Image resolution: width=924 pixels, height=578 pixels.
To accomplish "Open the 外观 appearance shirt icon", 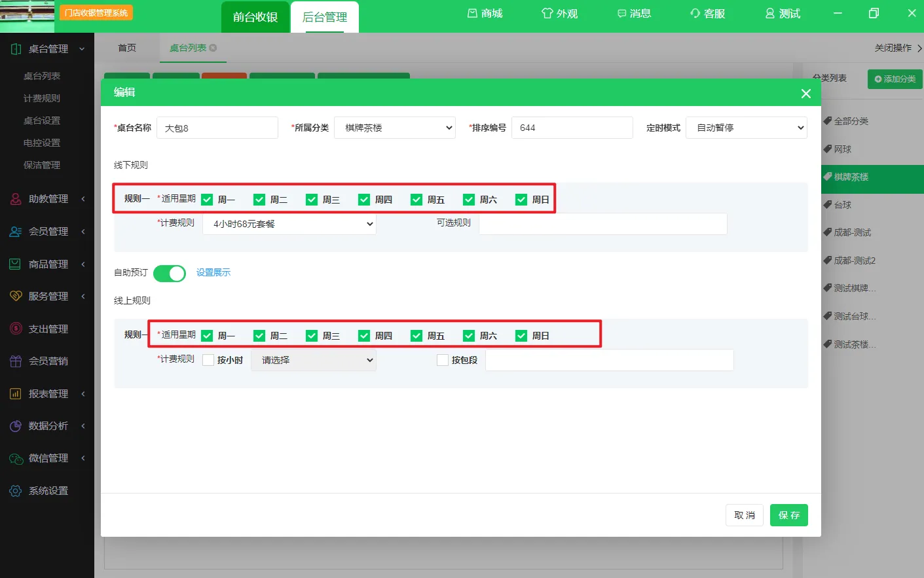I will coord(547,13).
